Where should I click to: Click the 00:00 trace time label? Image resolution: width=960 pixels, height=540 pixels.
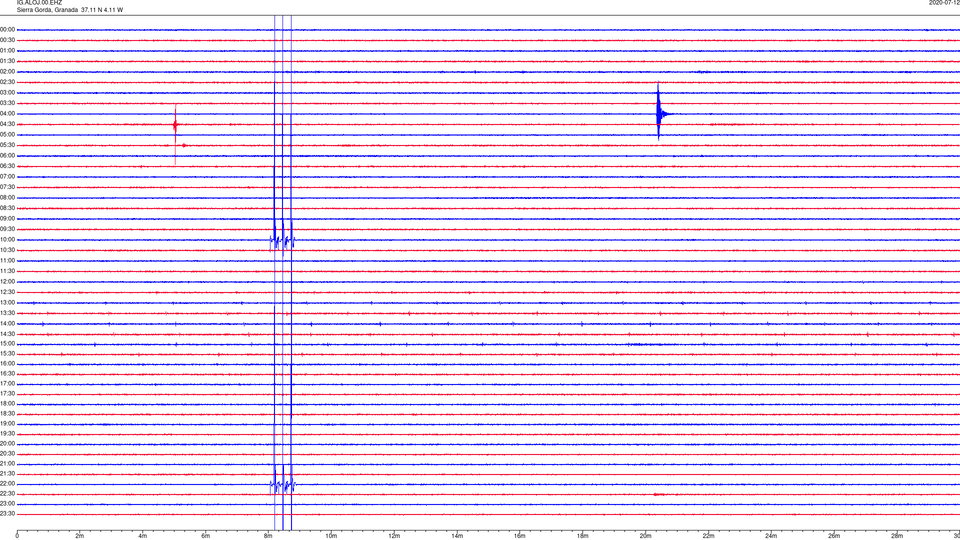[x=7, y=29]
